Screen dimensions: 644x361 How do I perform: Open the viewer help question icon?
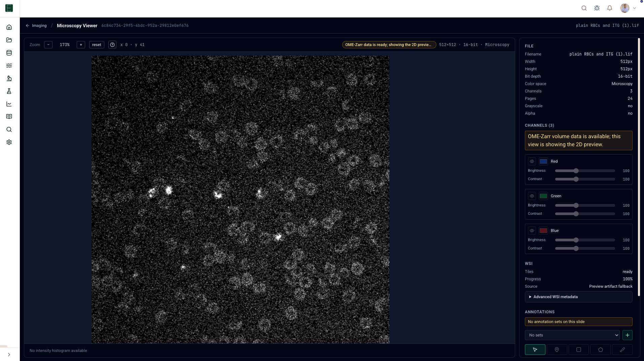112,45
